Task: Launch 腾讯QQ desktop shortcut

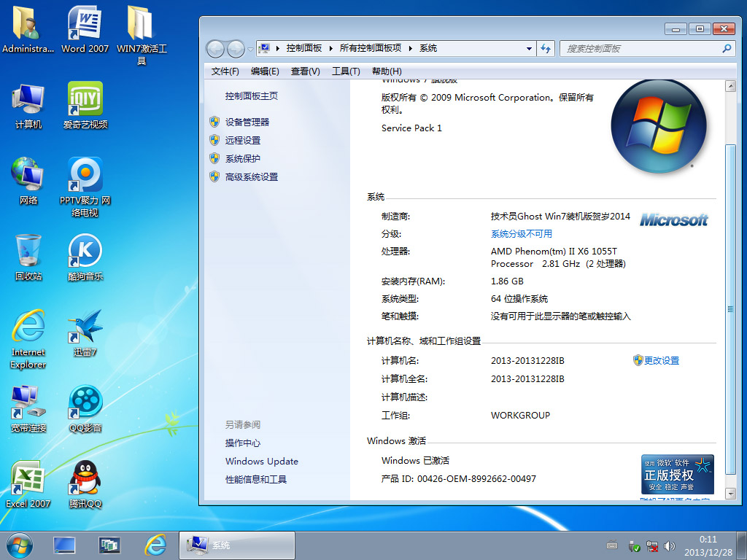Action: pyautogui.click(x=85, y=485)
